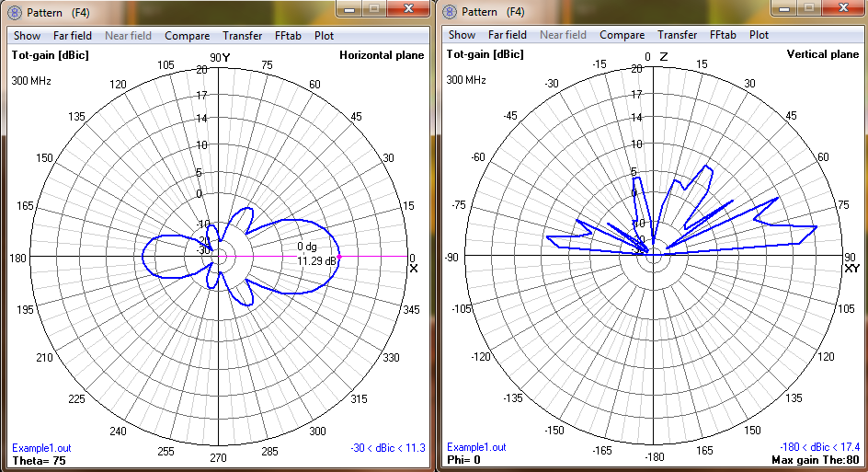The height and width of the screenshot is (472, 868).
Task: Click the '0 dg' marker angle readout
Action: (x=307, y=247)
